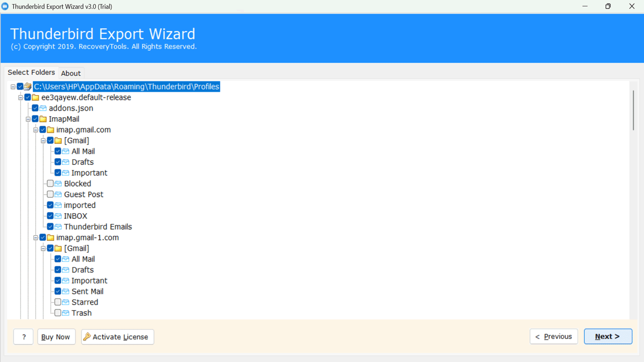Click the [Gmail] folder icon under imap.gmail-1.com
This screenshot has height=362, width=644.
[58, 248]
